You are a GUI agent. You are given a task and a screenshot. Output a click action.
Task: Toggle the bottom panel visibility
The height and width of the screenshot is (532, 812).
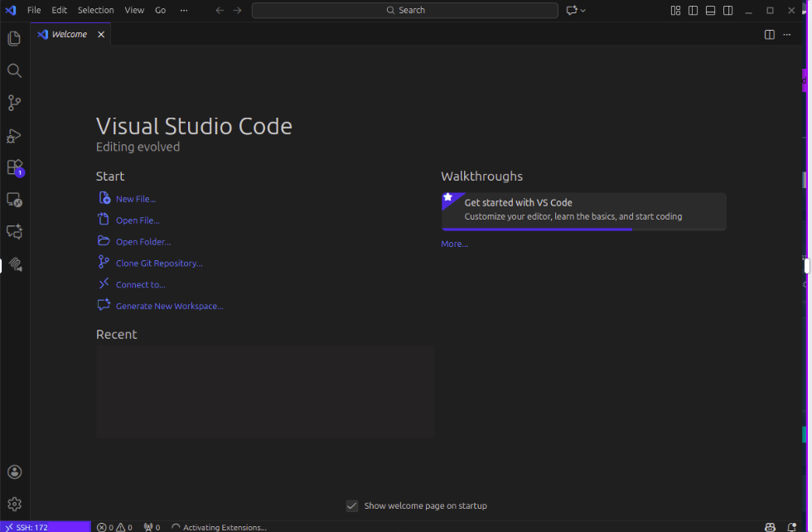click(x=711, y=11)
